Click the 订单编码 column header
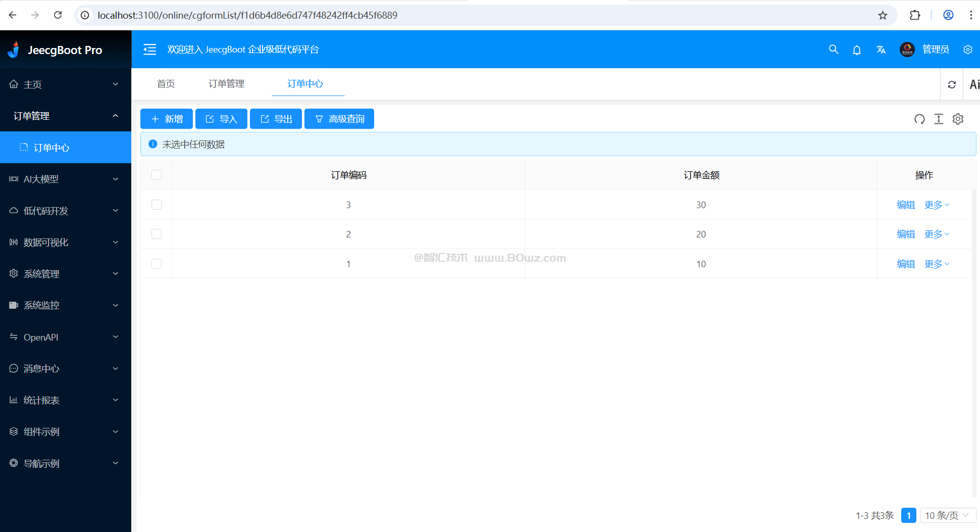Image resolution: width=980 pixels, height=532 pixels. pyautogui.click(x=348, y=175)
